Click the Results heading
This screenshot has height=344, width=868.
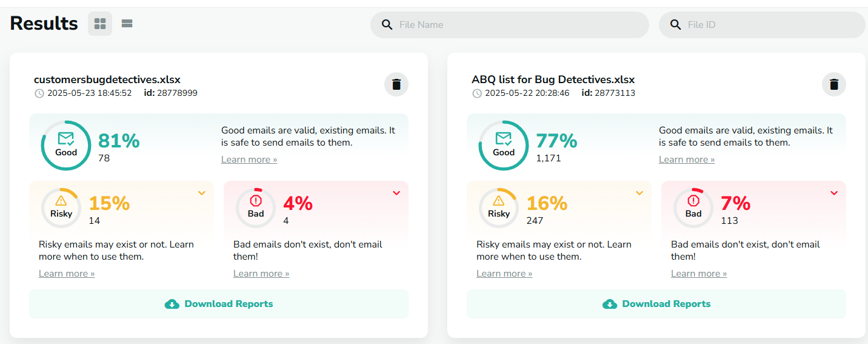tap(44, 24)
